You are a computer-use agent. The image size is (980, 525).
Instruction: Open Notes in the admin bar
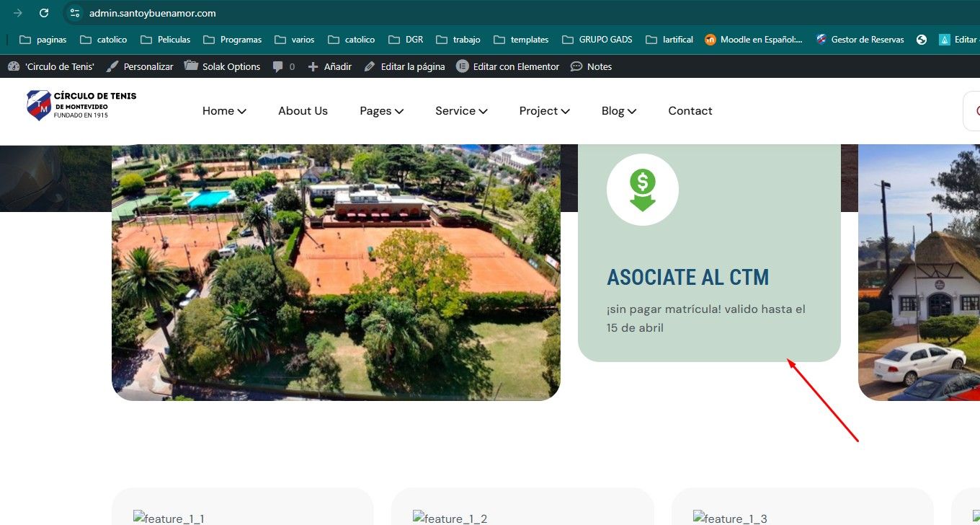click(591, 66)
